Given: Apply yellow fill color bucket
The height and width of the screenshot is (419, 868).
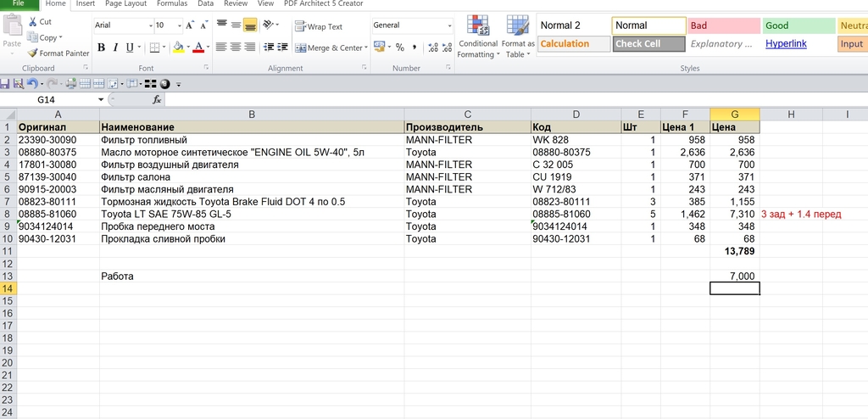Looking at the screenshot, I should pos(178,47).
